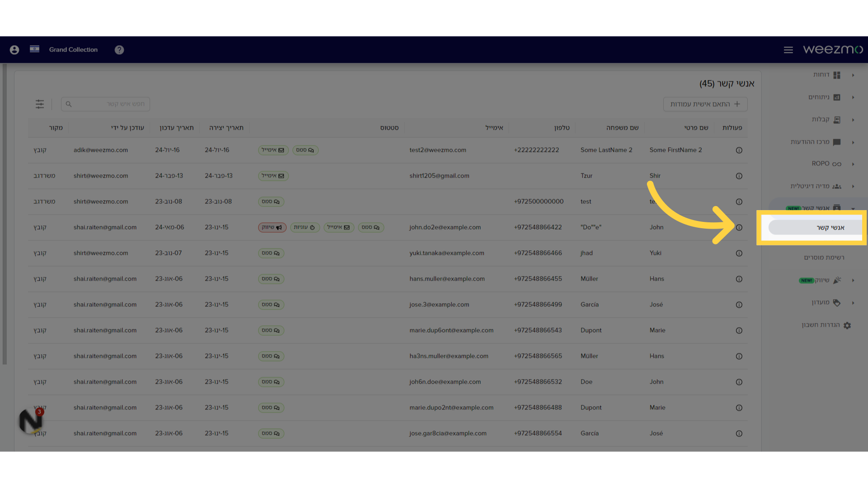This screenshot has width=868, height=488.
Task: Click the קבלות receipts icon in sidebar
Action: [x=837, y=120]
